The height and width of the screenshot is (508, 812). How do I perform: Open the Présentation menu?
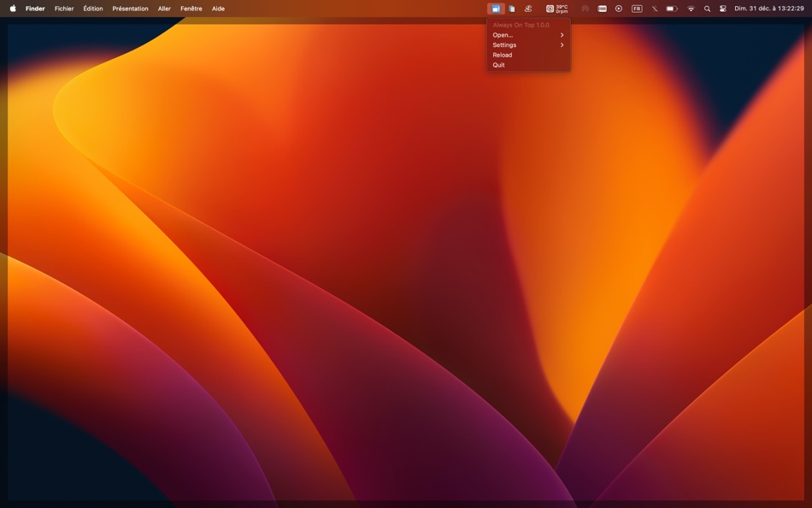(130, 8)
